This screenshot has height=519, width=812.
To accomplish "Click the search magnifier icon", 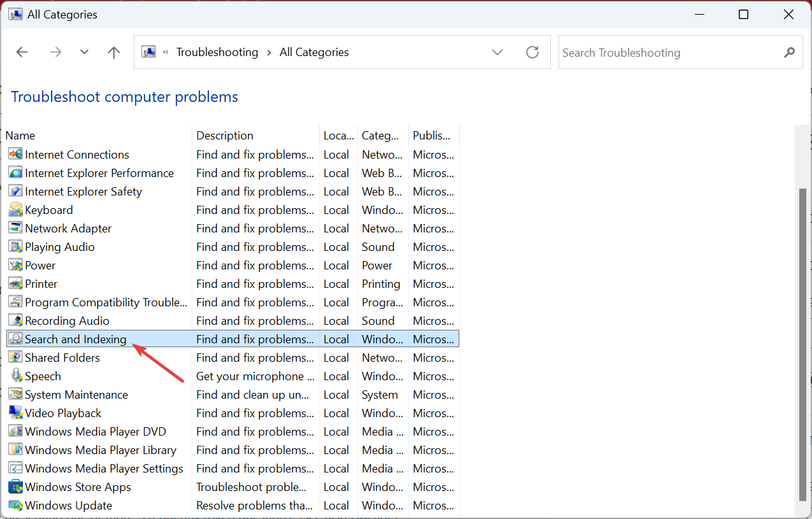I will coord(790,52).
